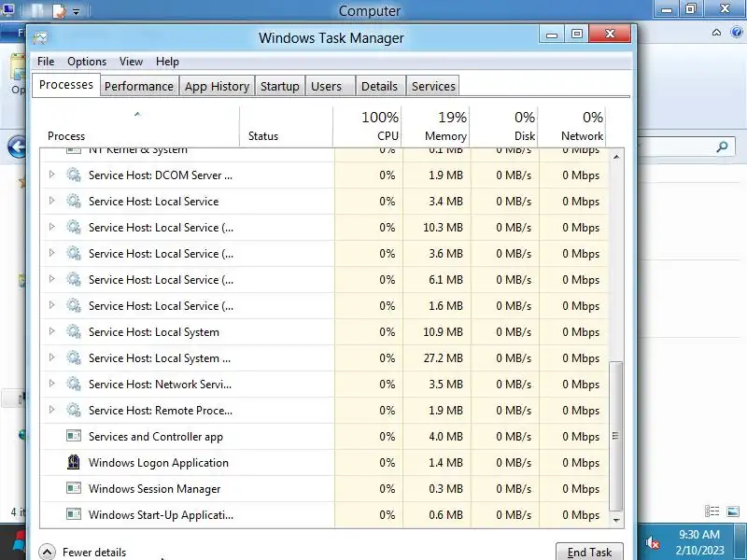Expand Service Host: DCOM Server row
The image size is (747, 560).
click(x=52, y=175)
